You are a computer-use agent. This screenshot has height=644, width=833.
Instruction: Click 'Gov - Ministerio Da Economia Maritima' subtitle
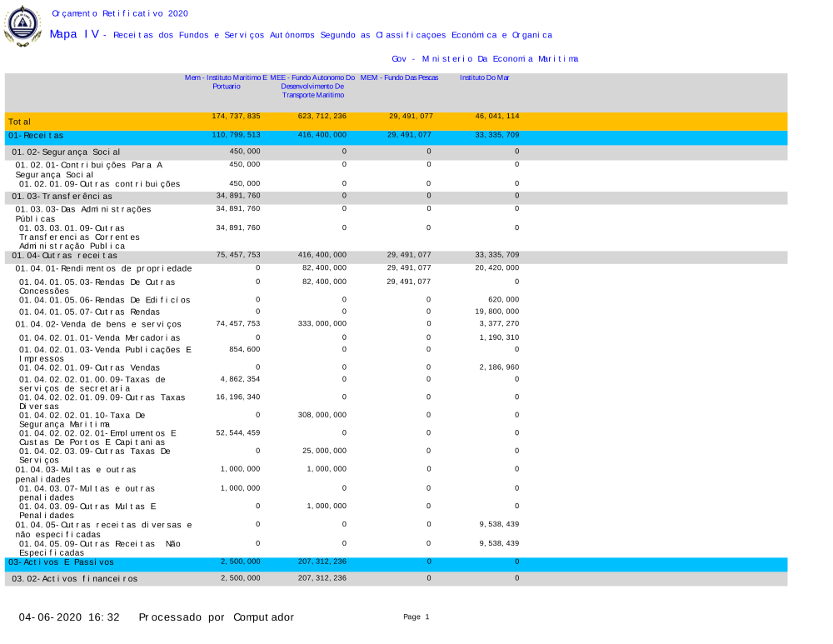485,58
